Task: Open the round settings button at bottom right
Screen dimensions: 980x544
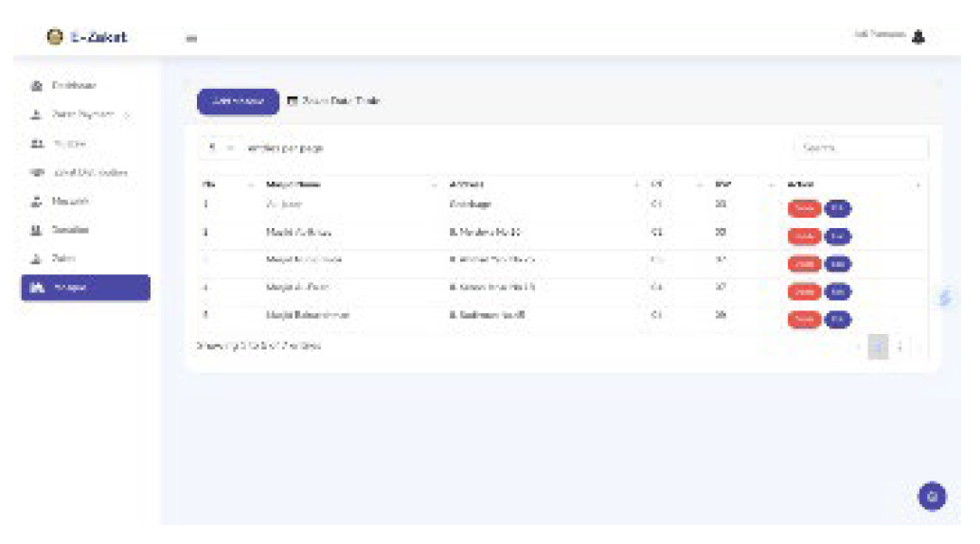Action: [x=932, y=496]
